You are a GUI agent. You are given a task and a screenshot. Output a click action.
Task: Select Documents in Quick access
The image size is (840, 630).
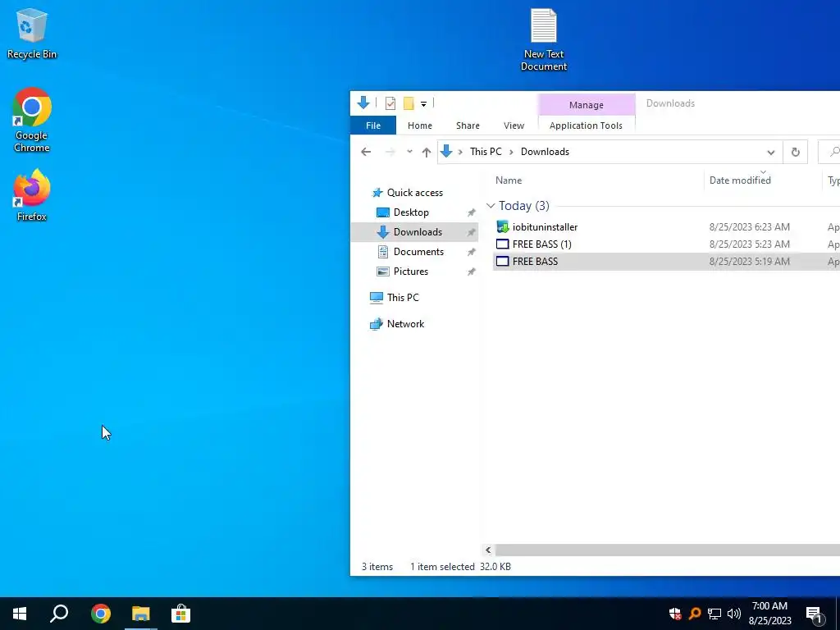(x=418, y=252)
